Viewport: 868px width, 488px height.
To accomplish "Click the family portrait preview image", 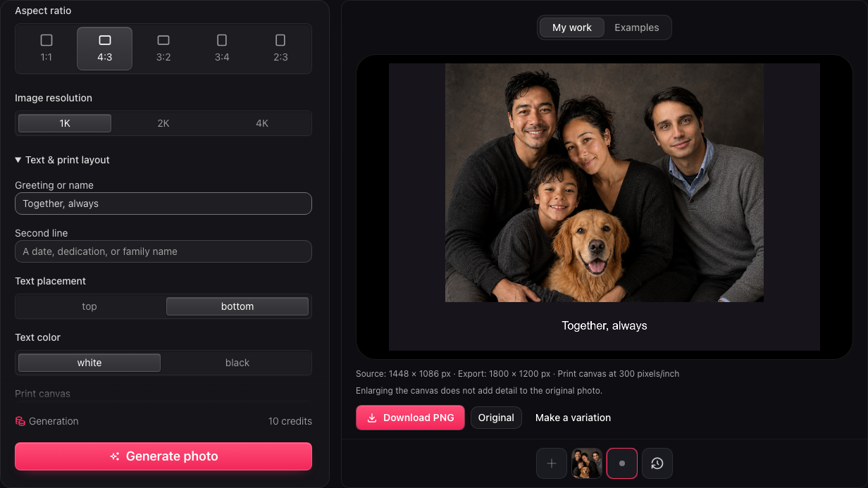I will pyautogui.click(x=604, y=183).
